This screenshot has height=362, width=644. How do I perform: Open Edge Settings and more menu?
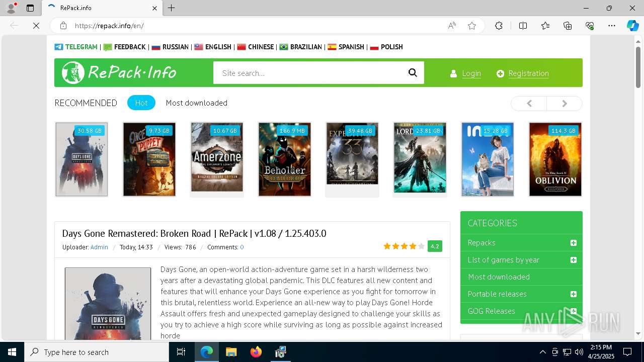tap(612, 26)
